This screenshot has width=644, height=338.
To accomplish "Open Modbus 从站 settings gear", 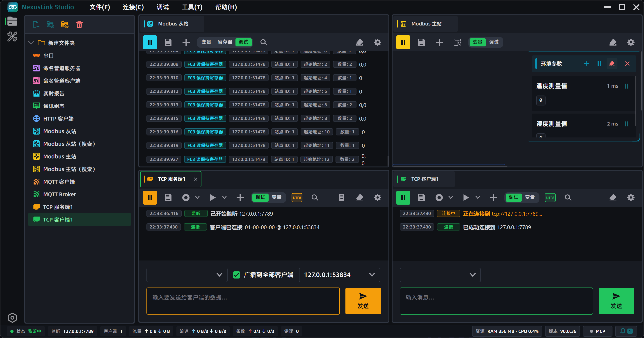I will [x=377, y=42].
